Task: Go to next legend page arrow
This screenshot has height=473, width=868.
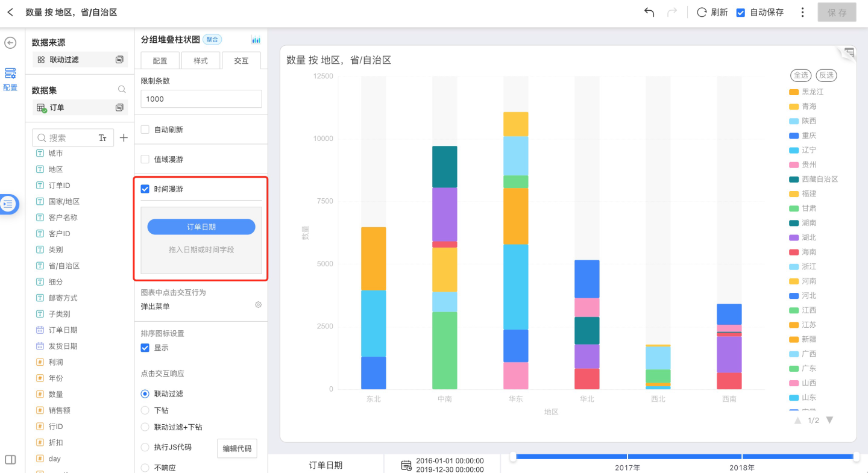Action: click(829, 420)
